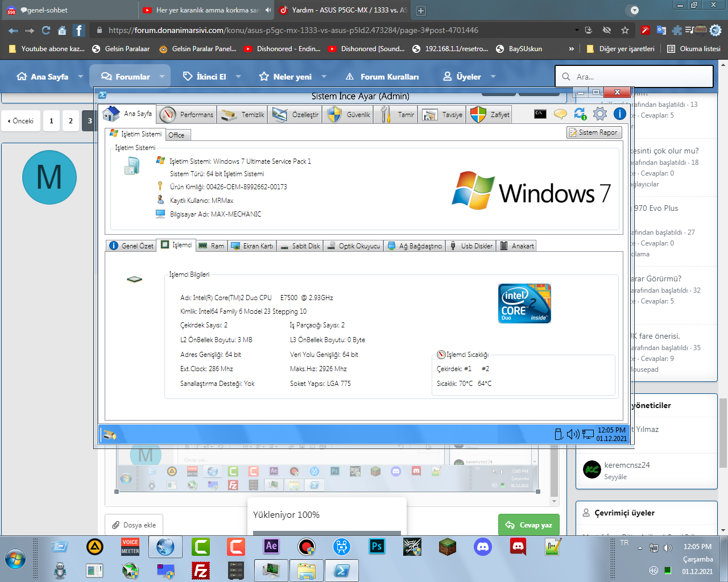Image resolution: width=728 pixels, height=582 pixels.
Task: Select the Ekran Kartı sub-tab
Action: coord(252,246)
